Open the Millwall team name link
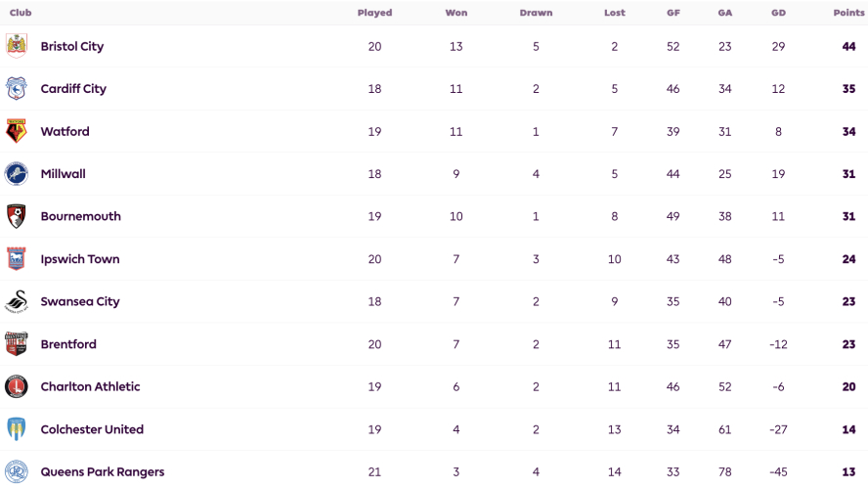This screenshot has height=489, width=868. (64, 174)
